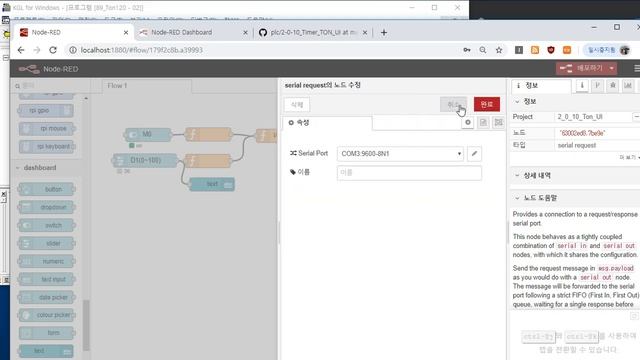Click the node id value 68002ed8.7be9e
Image resolution: width=640 pixels, height=360 pixels.
click(582, 133)
